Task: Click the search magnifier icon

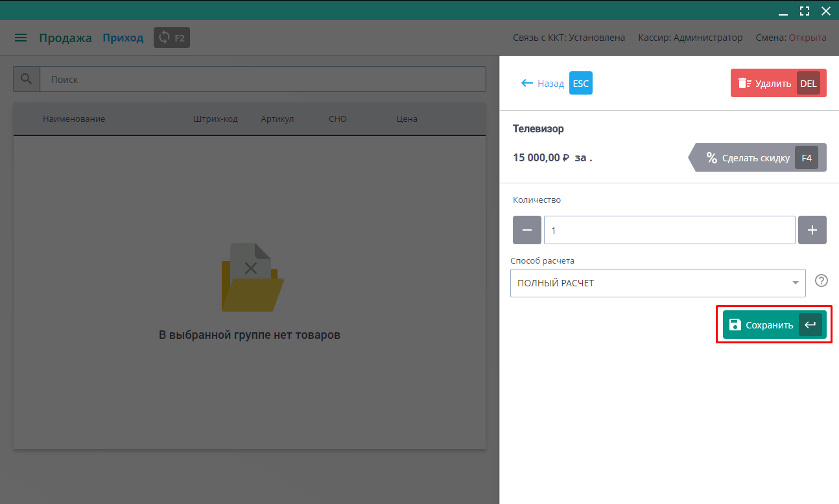Action: coord(27,79)
